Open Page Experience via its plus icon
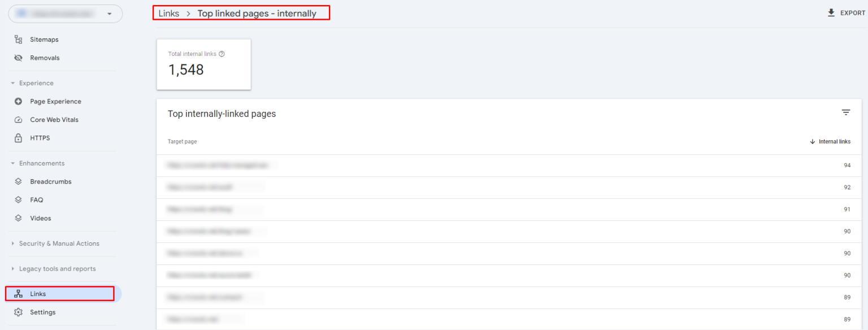 [x=18, y=102]
